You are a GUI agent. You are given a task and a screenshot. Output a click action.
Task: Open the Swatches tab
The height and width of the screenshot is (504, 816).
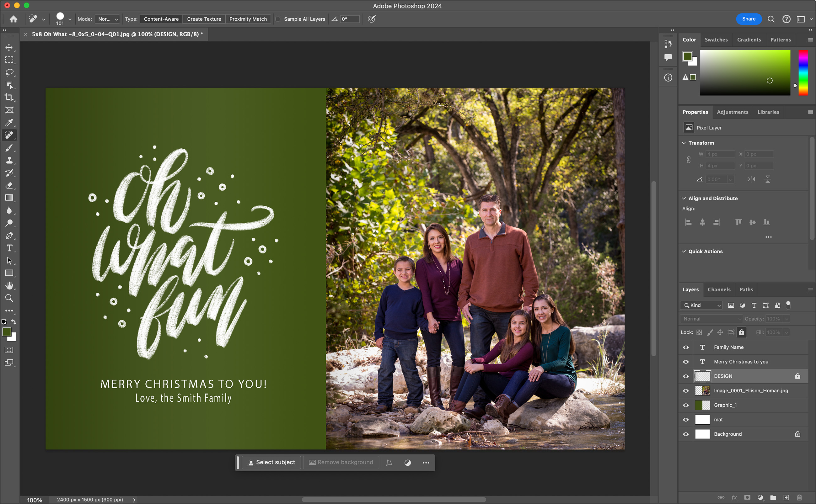tap(716, 40)
